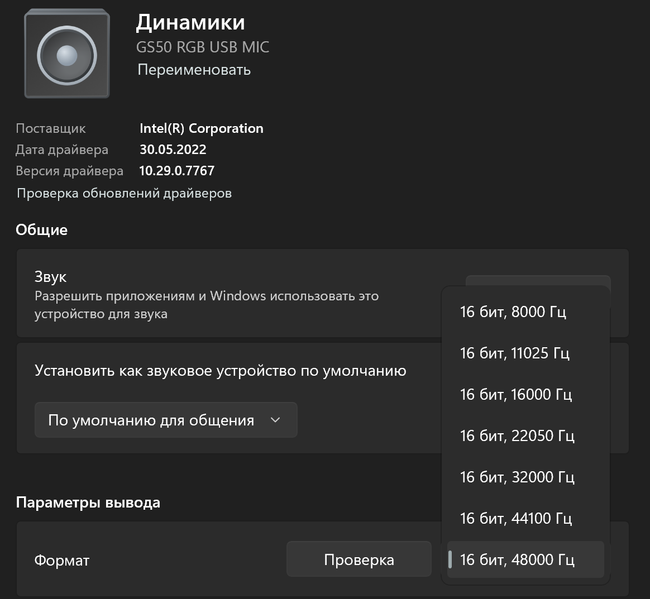
Task: Click the Переименовать link
Action: tap(194, 70)
